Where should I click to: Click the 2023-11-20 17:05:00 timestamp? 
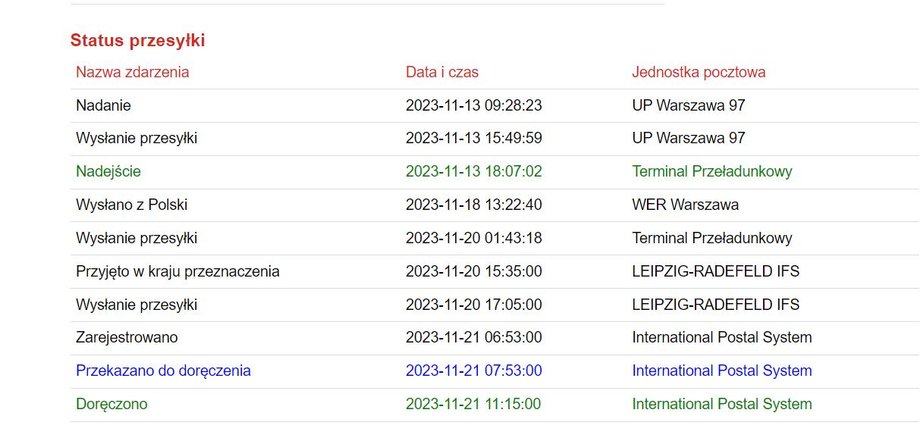474,304
